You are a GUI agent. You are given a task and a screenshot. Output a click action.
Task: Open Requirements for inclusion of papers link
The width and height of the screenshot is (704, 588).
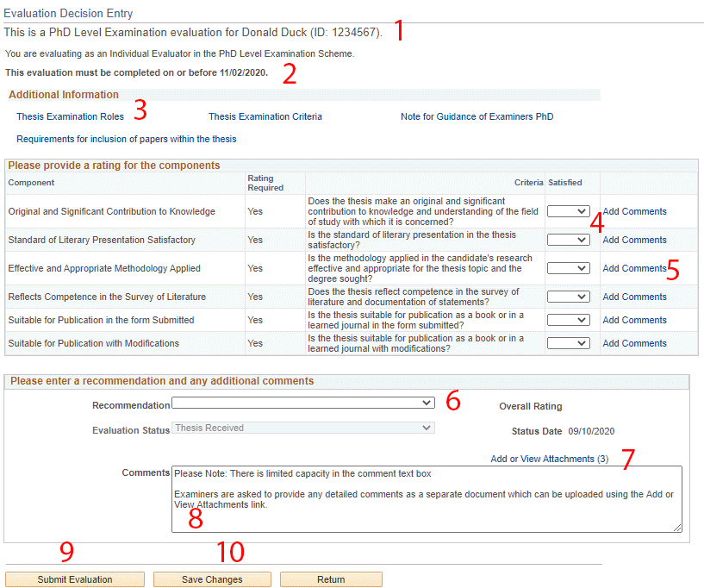point(126,139)
